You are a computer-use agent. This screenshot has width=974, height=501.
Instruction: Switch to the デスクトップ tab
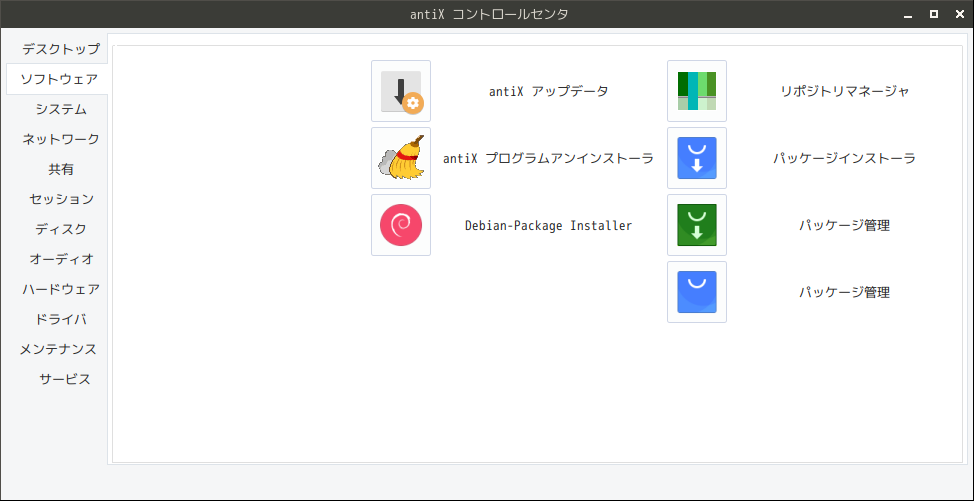[60, 48]
